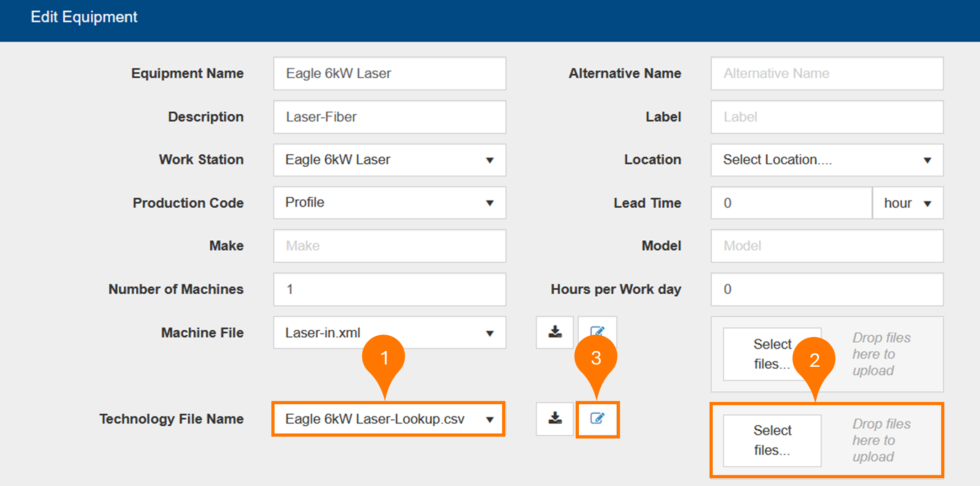Open the Select Location dropdown
The image size is (980, 486).
click(x=826, y=160)
